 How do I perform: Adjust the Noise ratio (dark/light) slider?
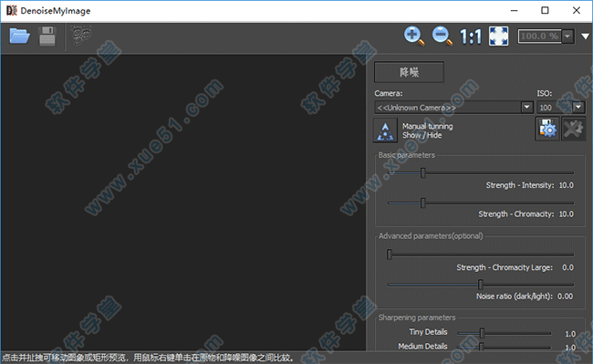pos(481,285)
